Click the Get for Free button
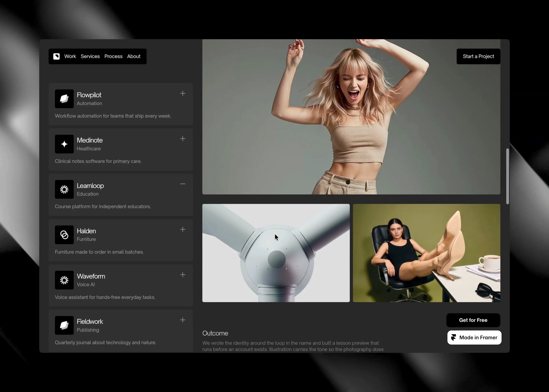 click(x=473, y=320)
